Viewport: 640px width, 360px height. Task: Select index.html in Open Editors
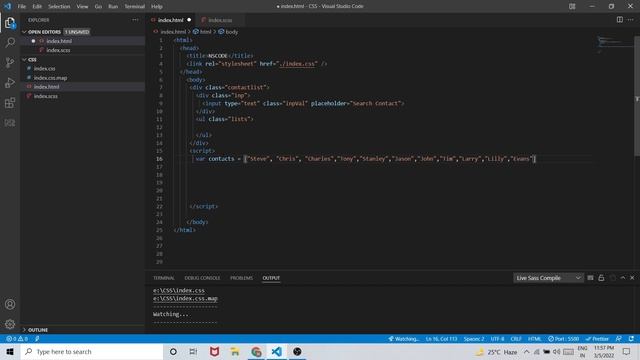pos(59,41)
